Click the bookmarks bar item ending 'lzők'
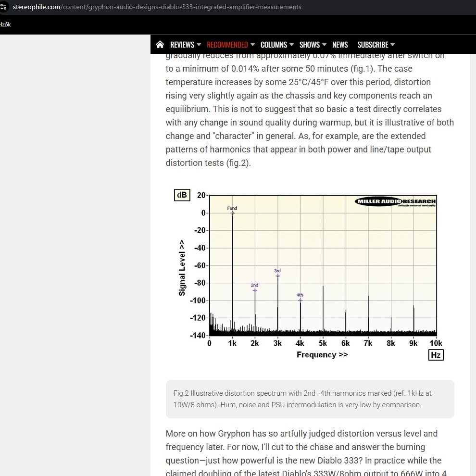 pos(5,25)
